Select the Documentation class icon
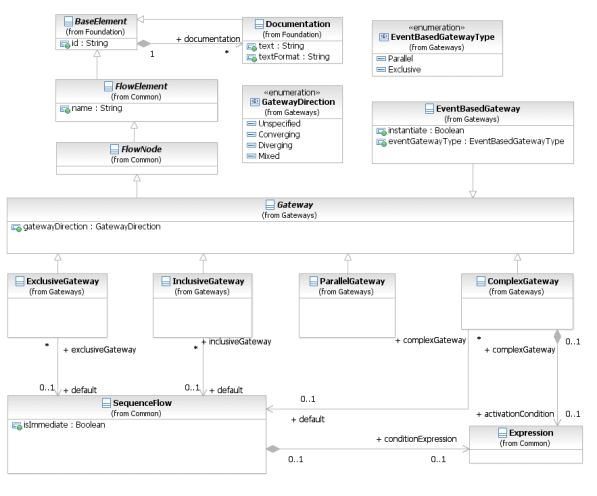The image size is (597, 496). tap(259, 24)
